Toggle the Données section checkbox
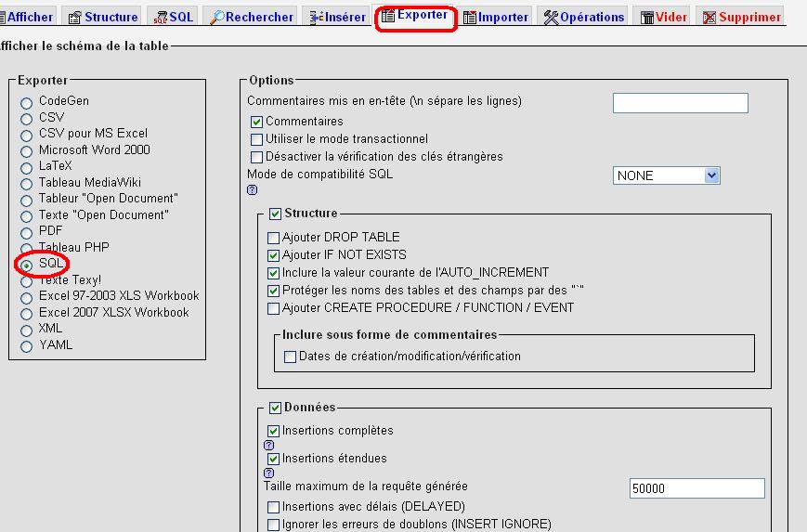Viewport: 807px width, 532px height. 275,408
